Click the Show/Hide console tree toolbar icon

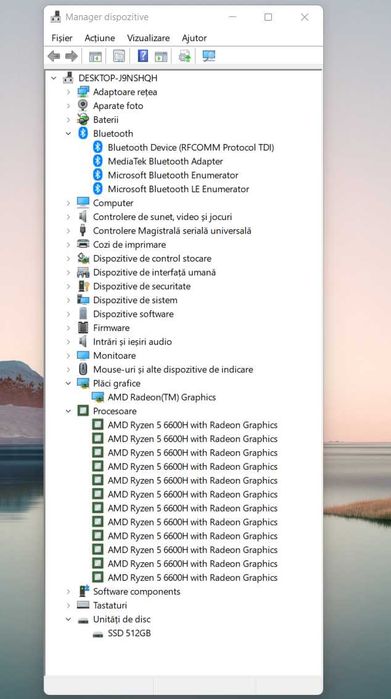(x=95, y=57)
